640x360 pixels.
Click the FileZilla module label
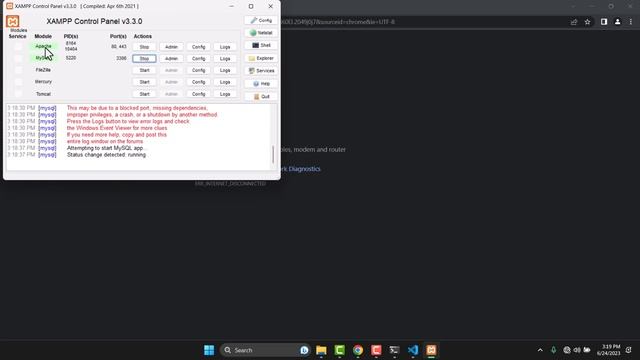click(x=43, y=70)
